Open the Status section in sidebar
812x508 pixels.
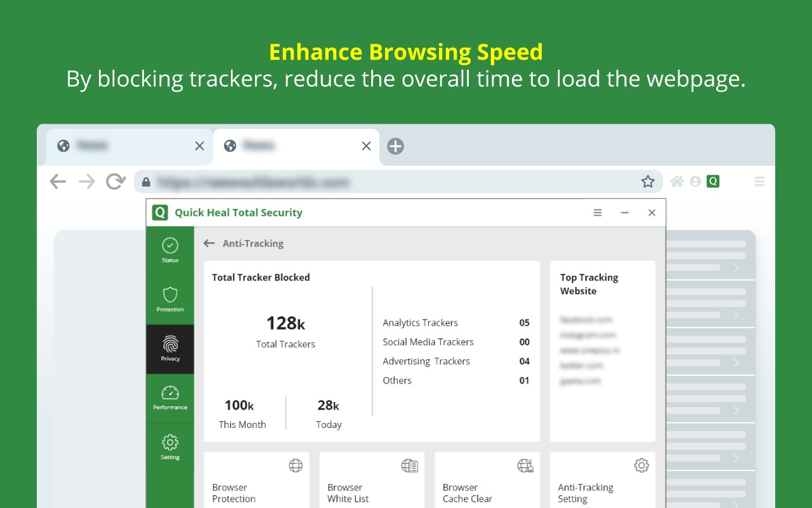[170, 250]
